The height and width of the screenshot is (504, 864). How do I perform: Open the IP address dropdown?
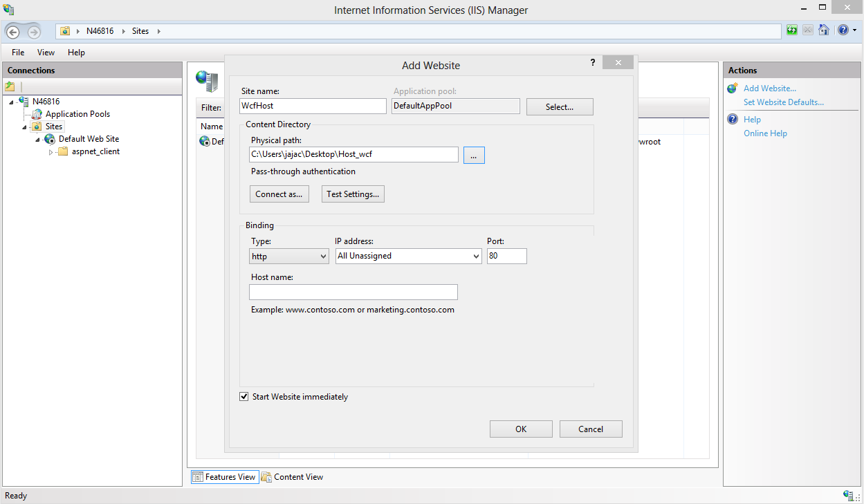point(476,256)
